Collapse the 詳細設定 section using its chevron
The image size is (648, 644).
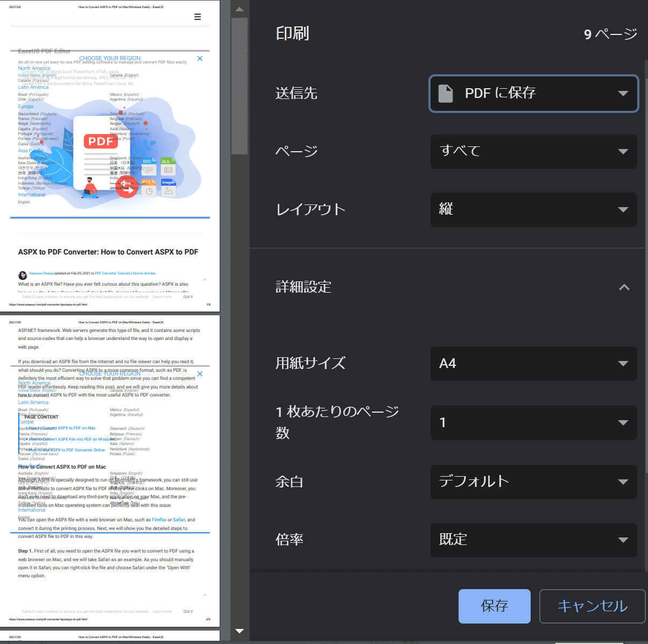(624, 287)
